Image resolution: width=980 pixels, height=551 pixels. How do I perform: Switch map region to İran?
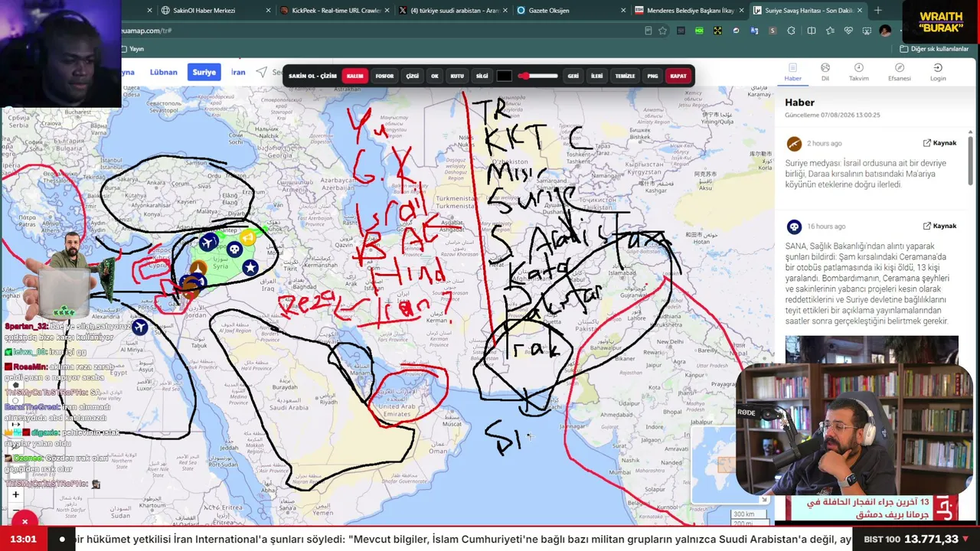[x=238, y=72]
